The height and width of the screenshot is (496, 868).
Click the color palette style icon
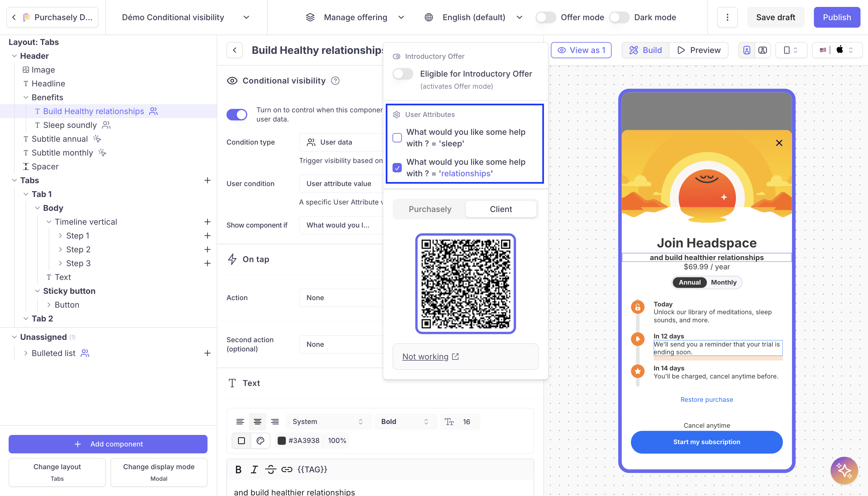(260, 440)
